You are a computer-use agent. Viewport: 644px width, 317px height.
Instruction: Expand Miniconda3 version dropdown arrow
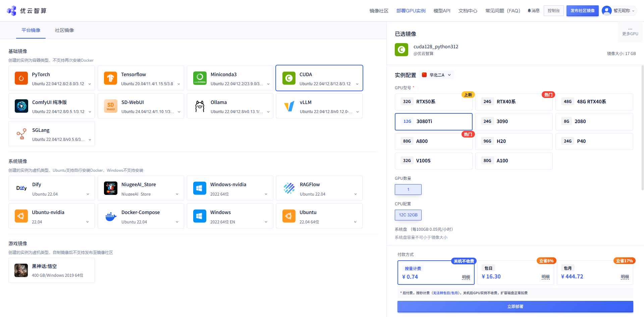[x=268, y=84]
